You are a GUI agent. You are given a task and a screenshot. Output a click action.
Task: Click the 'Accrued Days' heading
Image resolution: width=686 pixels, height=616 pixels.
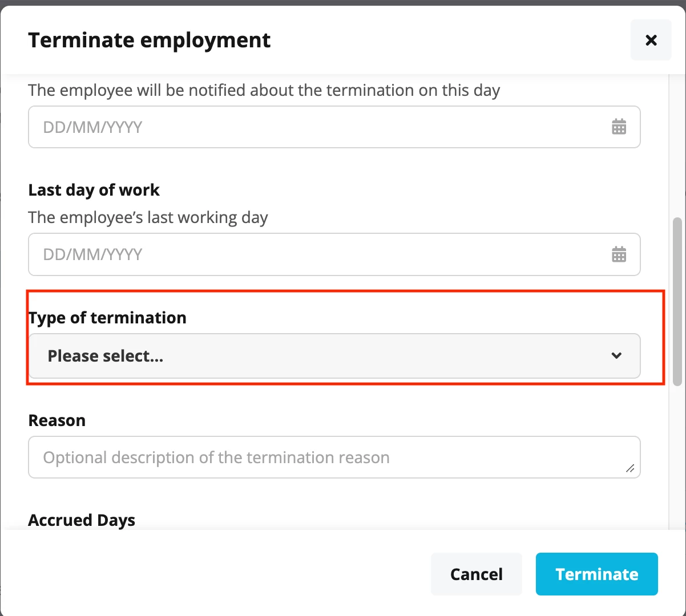pyautogui.click(x=82, y=520)
